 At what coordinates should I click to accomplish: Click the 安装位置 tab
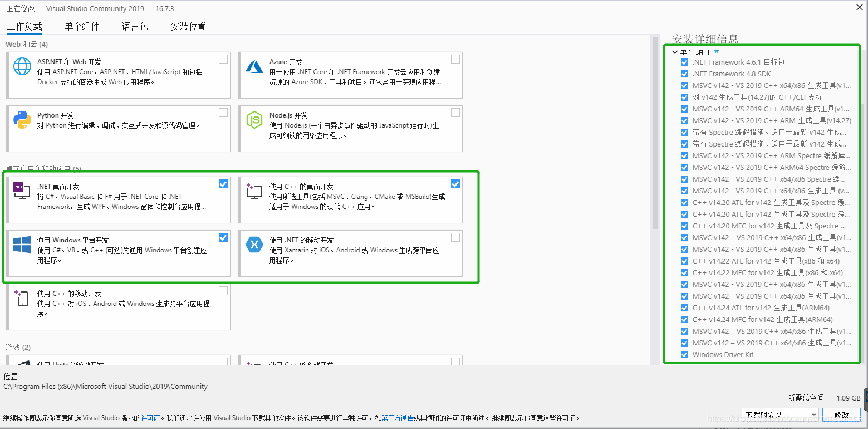(x=188, y=26)
